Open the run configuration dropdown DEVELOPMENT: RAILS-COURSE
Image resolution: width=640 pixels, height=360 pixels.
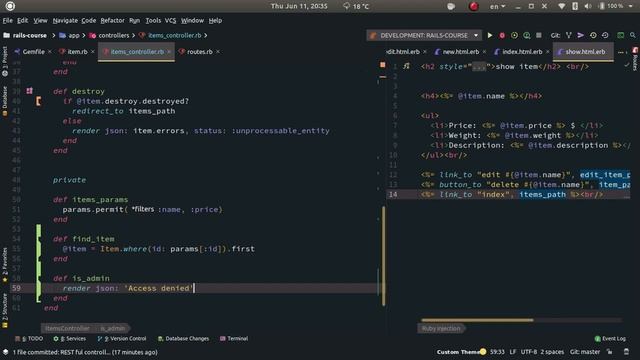pyautogui.click(x=424, y=36)
